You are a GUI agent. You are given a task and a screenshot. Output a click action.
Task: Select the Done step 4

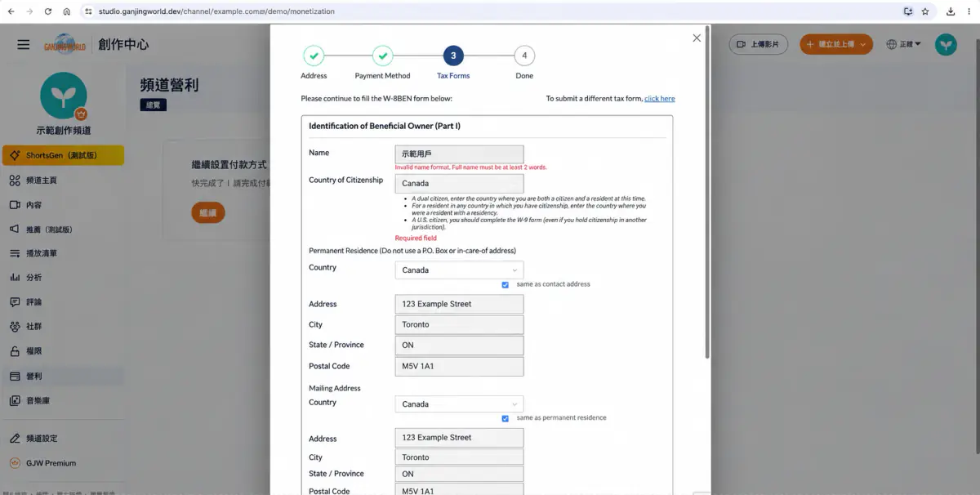pos(524,63)
